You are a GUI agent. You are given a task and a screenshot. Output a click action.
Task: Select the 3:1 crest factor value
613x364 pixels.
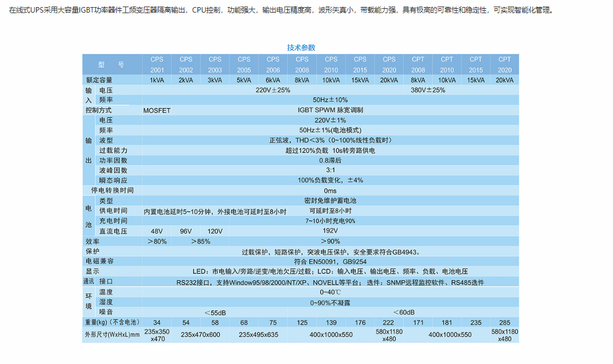pyautogui.click(x=330, y=170)
